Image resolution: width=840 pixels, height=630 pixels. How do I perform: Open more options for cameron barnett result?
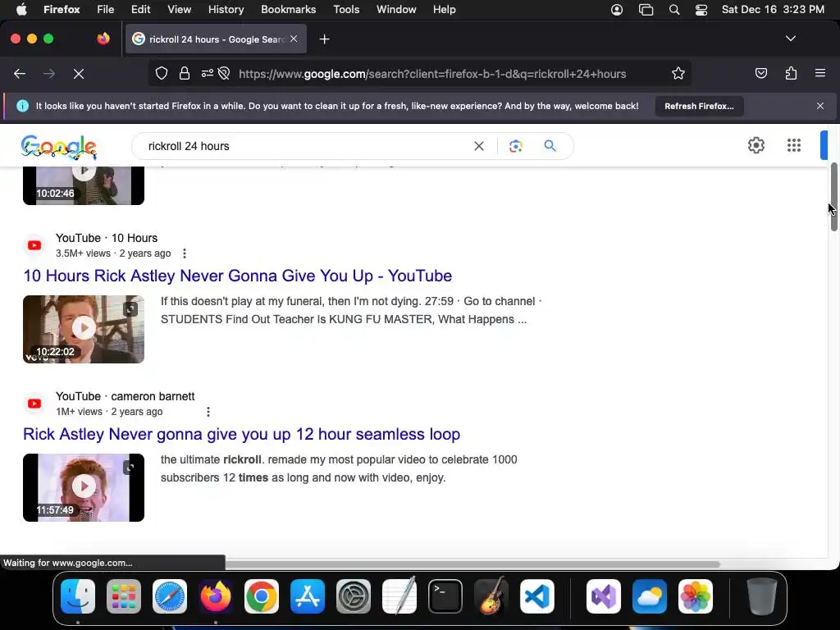coord(208,412)
